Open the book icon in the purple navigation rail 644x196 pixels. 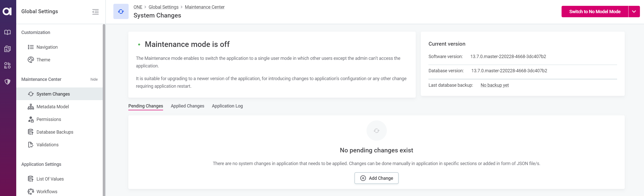[8, 32]
